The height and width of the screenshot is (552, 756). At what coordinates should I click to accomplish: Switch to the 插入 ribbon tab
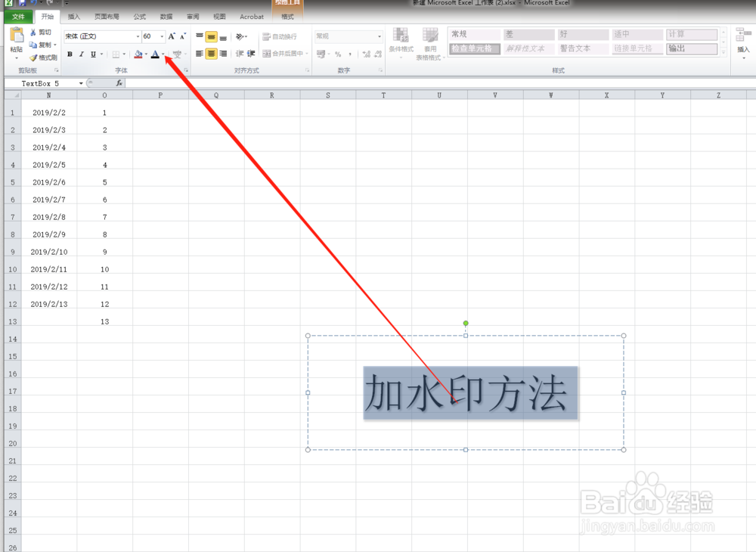pyautogui.click(x=73, y=16)
